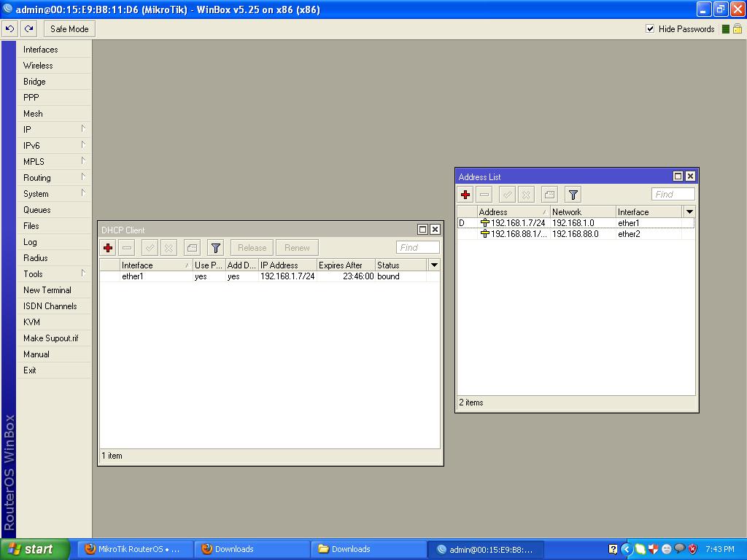Viewport: 747px width, 560px height.
Task: Close the Address List window
Action: (x=690, y=176)
